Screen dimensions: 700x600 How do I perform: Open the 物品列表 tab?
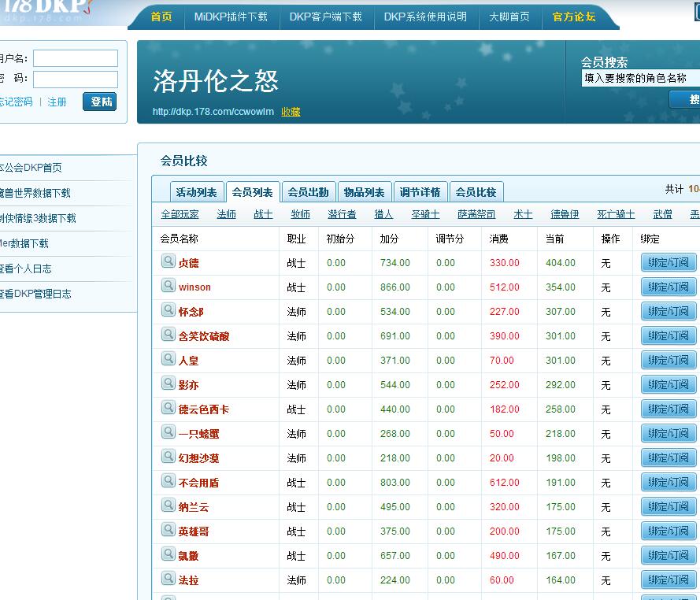(364, 192)
